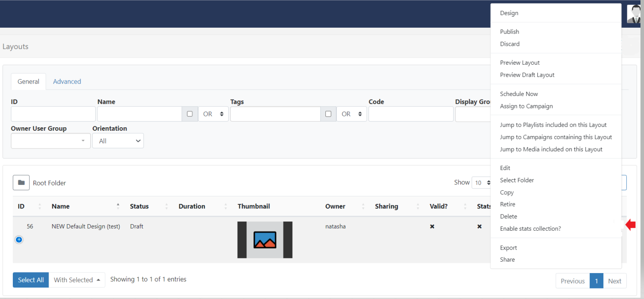The image size is (644, 299).
Task: Expand the With Selected dropdown
Action: pos(77,280)
